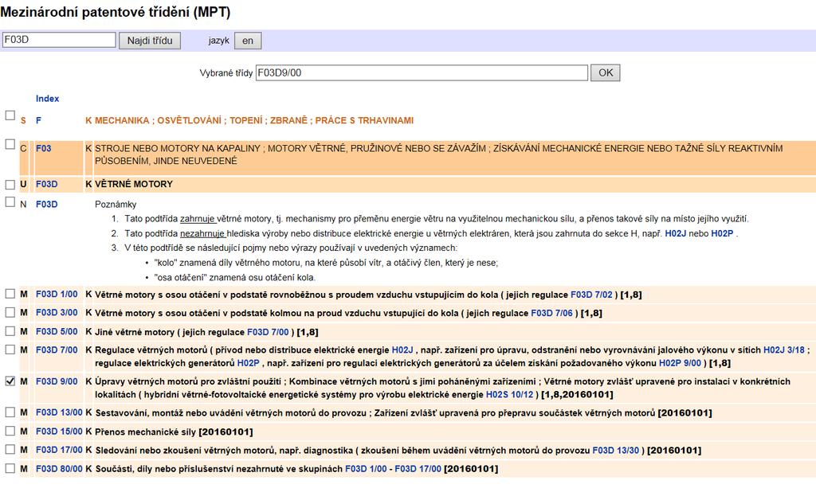Click the Přenos mechanické síly text
This screenshot has width=816, height=504.
pos(146,432)
